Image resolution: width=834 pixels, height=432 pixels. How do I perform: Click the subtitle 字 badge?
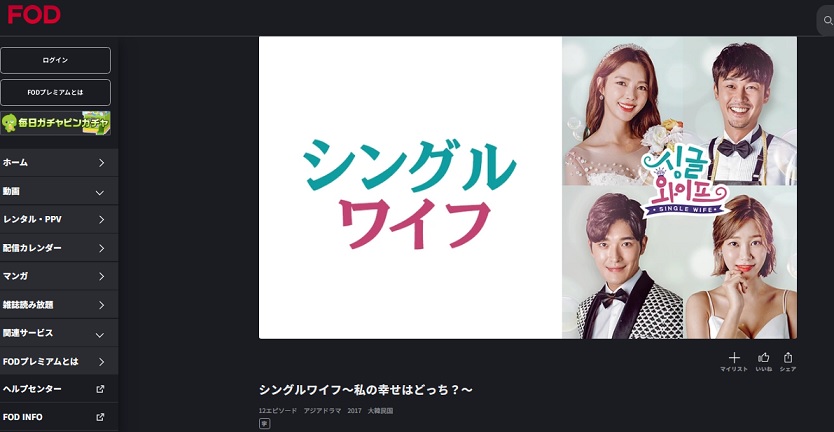point(264,423)
